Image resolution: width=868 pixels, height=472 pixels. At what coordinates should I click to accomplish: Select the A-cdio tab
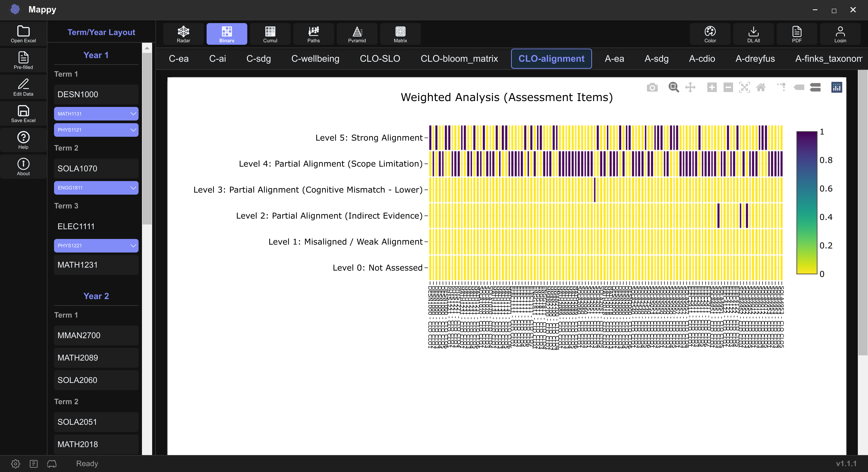[702, 59]
